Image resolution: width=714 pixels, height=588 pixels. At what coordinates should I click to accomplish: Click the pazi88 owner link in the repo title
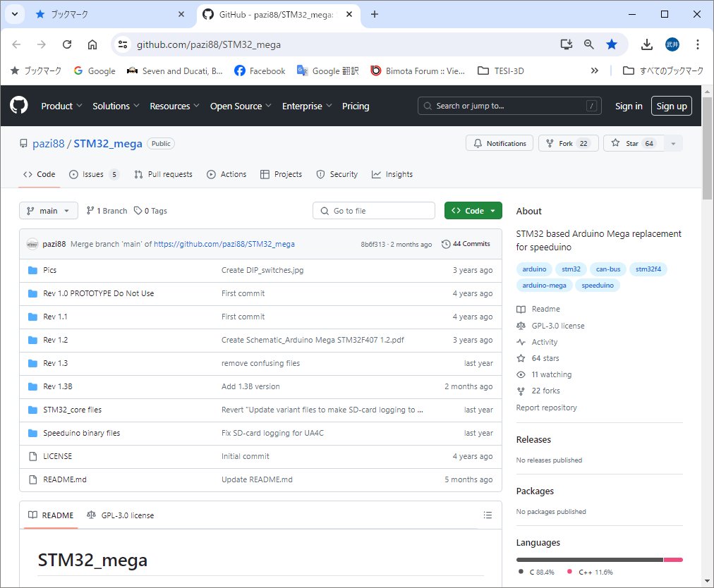point(48,143)
